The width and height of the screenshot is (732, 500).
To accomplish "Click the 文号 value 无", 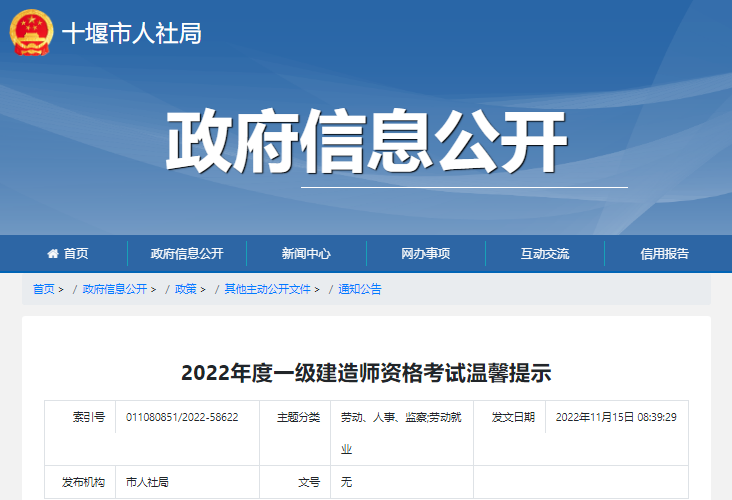I will (346, 482).
